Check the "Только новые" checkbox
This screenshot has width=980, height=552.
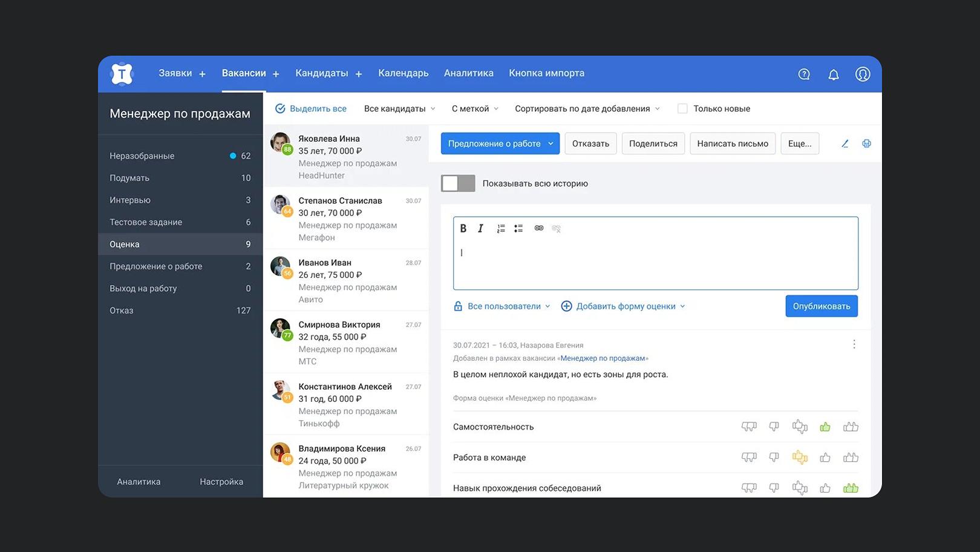(682, 109)
